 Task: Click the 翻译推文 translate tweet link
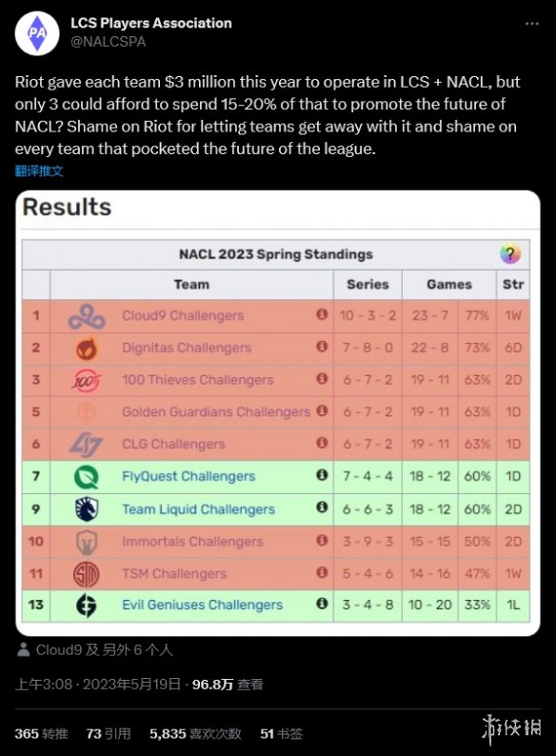tap(39, 170)
